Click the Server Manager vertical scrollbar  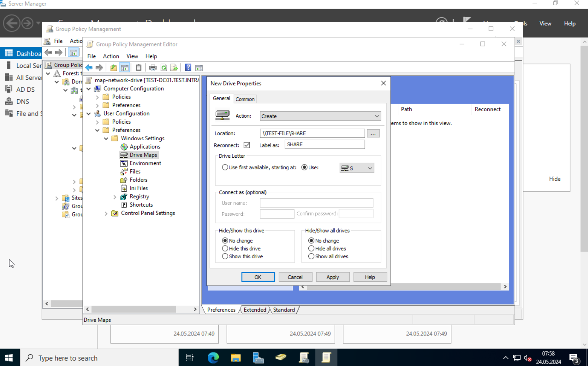(584, 149)
